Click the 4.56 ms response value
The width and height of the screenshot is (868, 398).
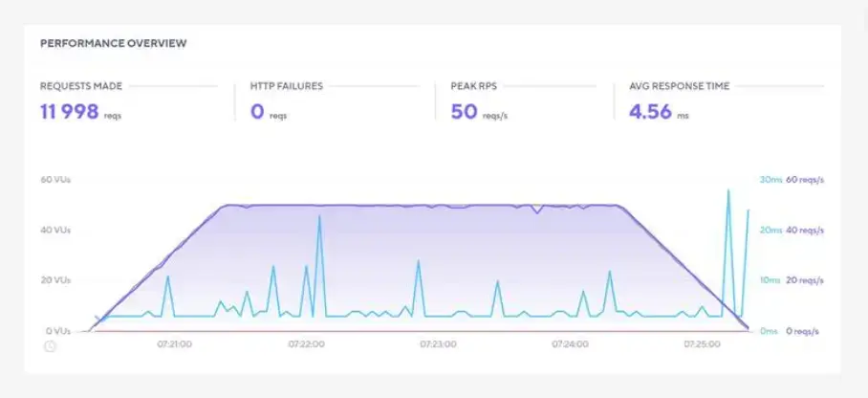pyautogui.click(x=650, y=111)
